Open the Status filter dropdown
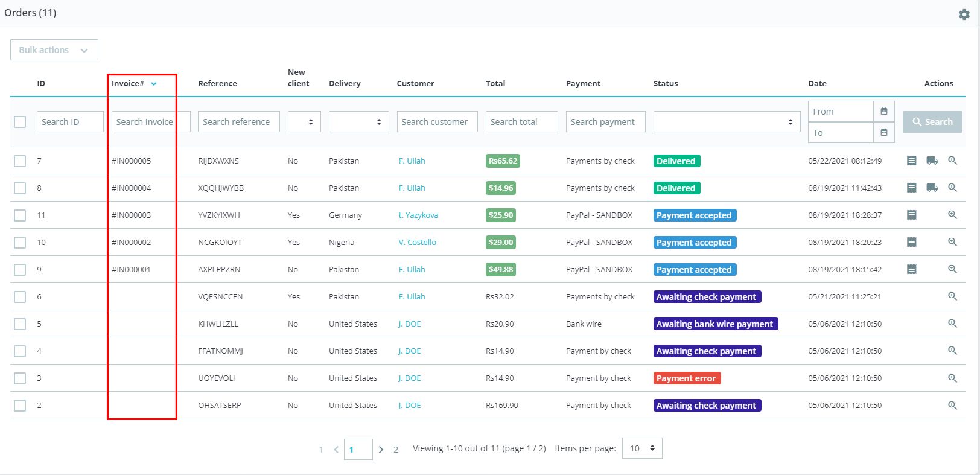The image size is (980, 475). click(x=726, y=122)
